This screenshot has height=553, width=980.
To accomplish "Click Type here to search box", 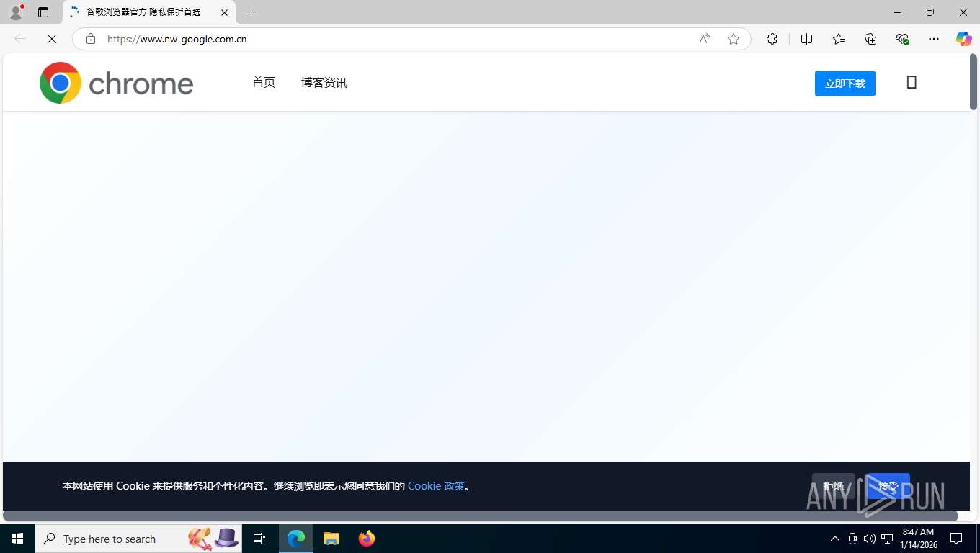I will [138, 539].
